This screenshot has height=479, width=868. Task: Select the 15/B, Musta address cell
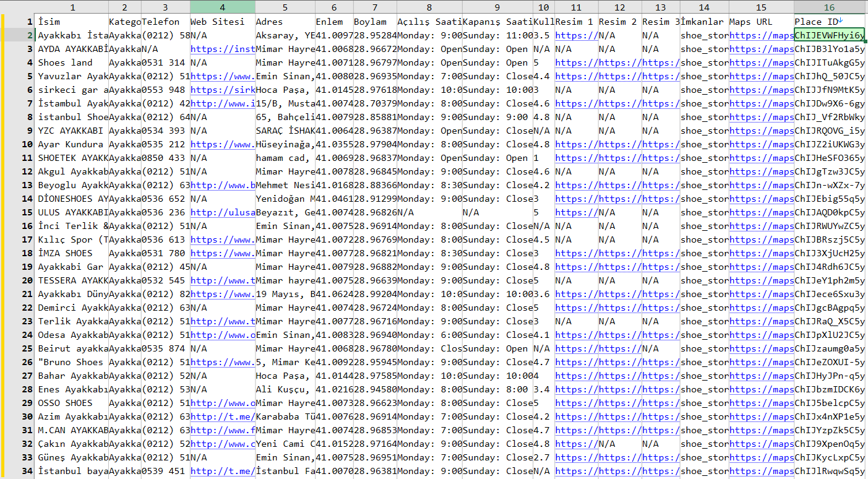tap(285, 103)
